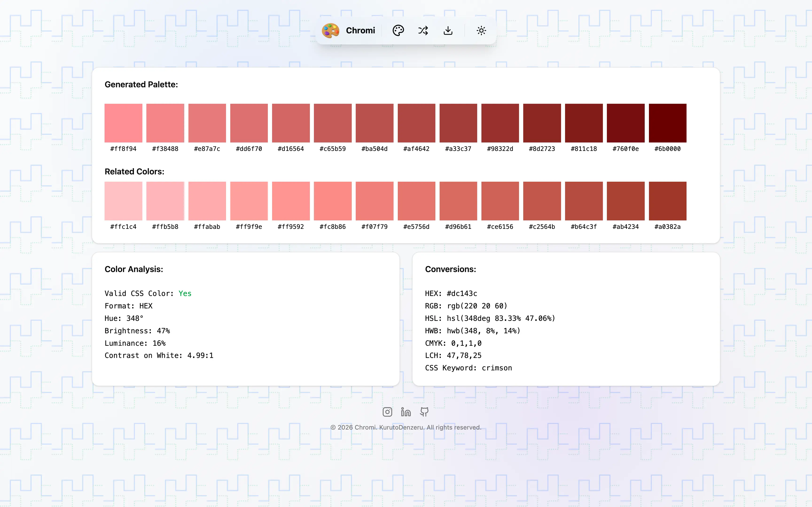The width and height of the screenshot is (812, 507).
Task: Select the HEX value #dc143c in Conversions
Action: (x=461, y=293)
